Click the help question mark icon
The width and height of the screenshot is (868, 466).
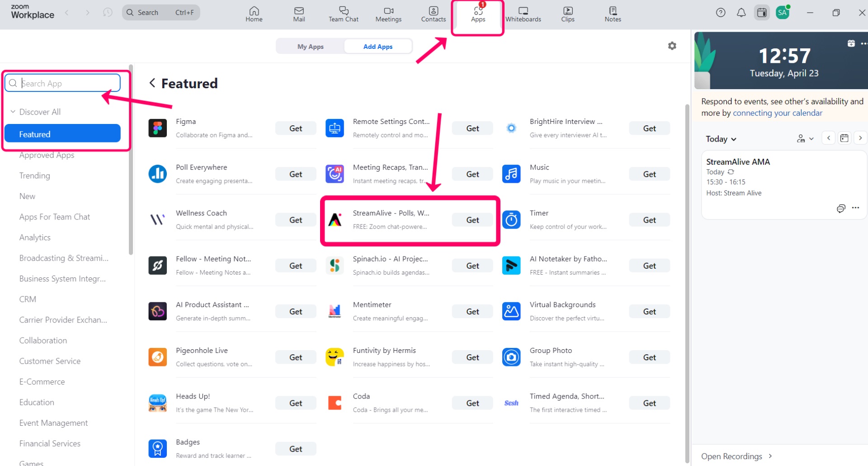pyautogui.click(x=721, y=13)
